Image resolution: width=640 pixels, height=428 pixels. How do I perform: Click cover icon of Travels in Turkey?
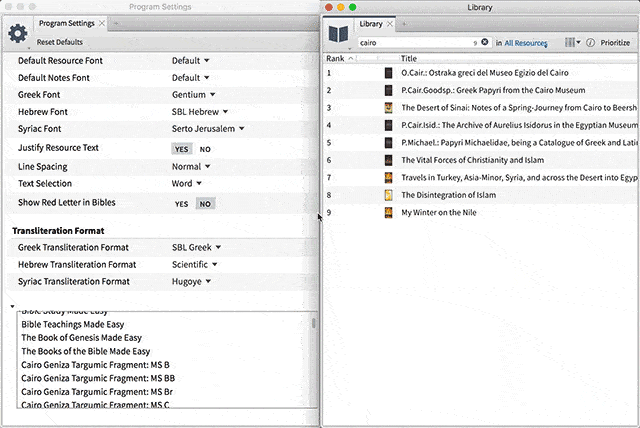pyautogui.click(x=388, y=177)
